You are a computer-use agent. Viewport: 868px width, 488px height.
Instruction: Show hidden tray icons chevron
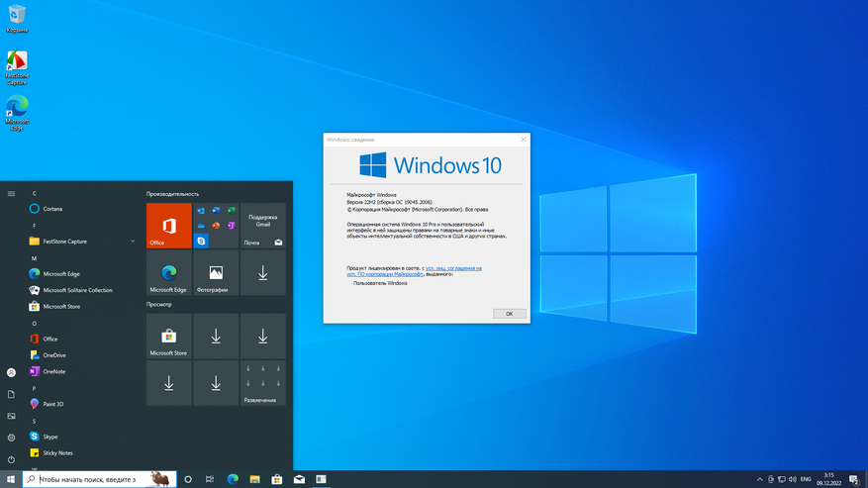(759, 479)
